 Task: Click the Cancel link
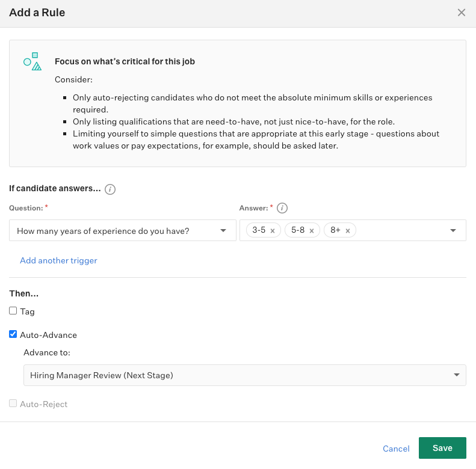click(x=396, y=449)
